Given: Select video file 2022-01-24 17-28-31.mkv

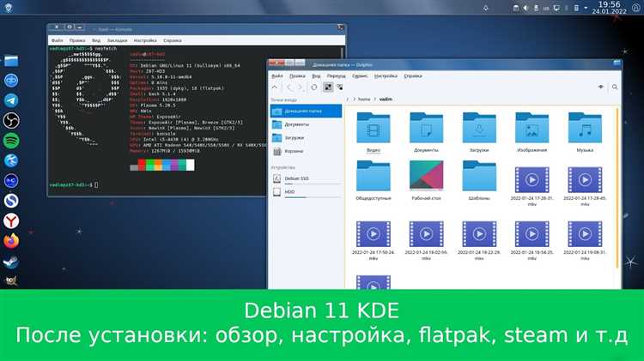Looking at the screenshot, I should [532, 185].
